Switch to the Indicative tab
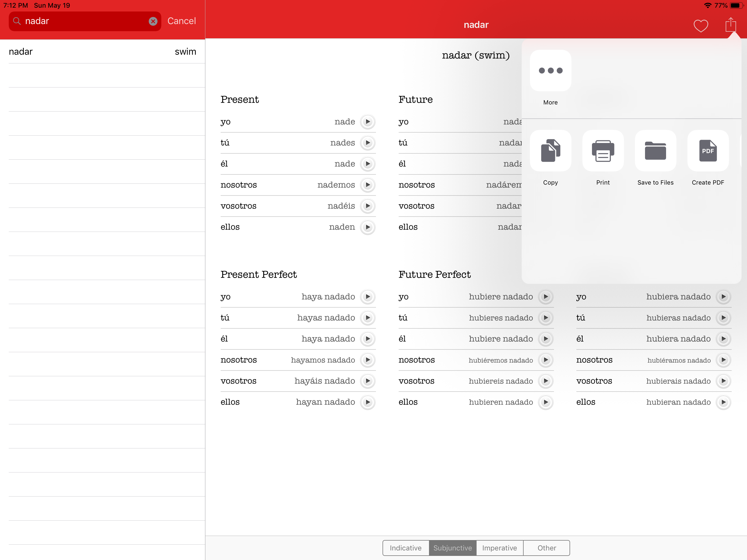Image resolution: width=747 pixels, height=560 pixels. click(405, 548)
